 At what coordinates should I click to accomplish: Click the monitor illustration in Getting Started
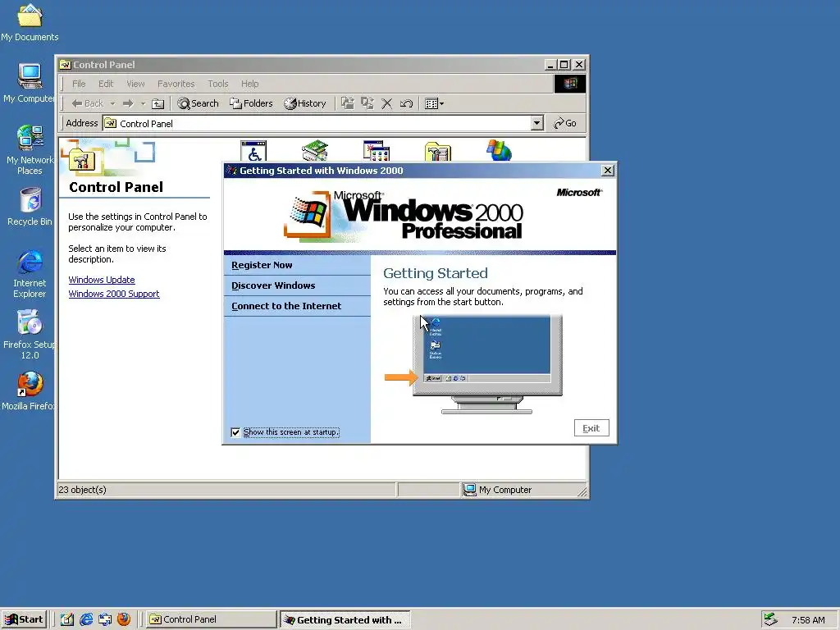[x=487, y=363]
